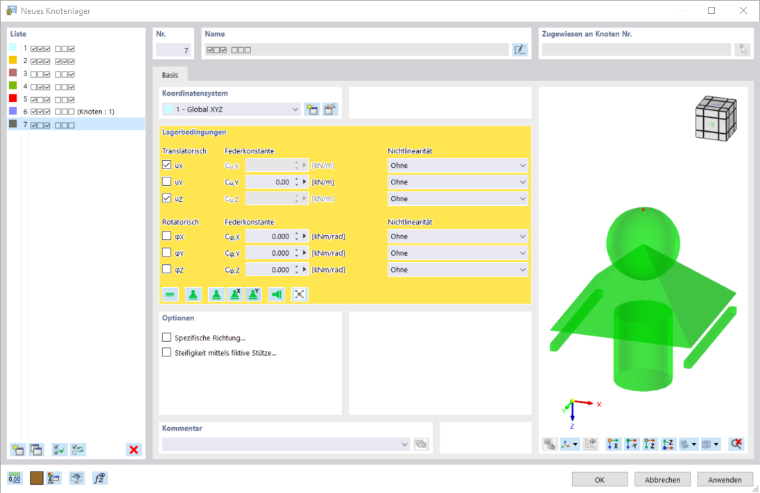Viewport: 760px width, 493px height.
Task: Select list item 2
Action: click(x=76, y=61)
